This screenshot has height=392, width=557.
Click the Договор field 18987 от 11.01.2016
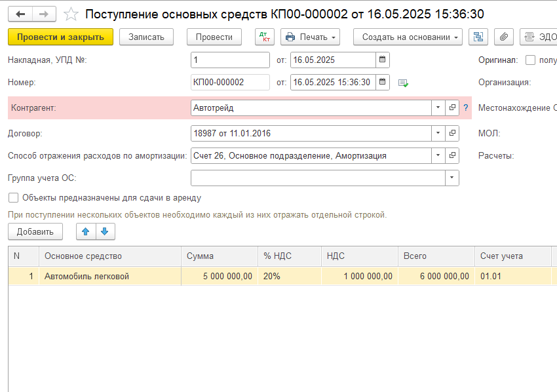point(311,133)
